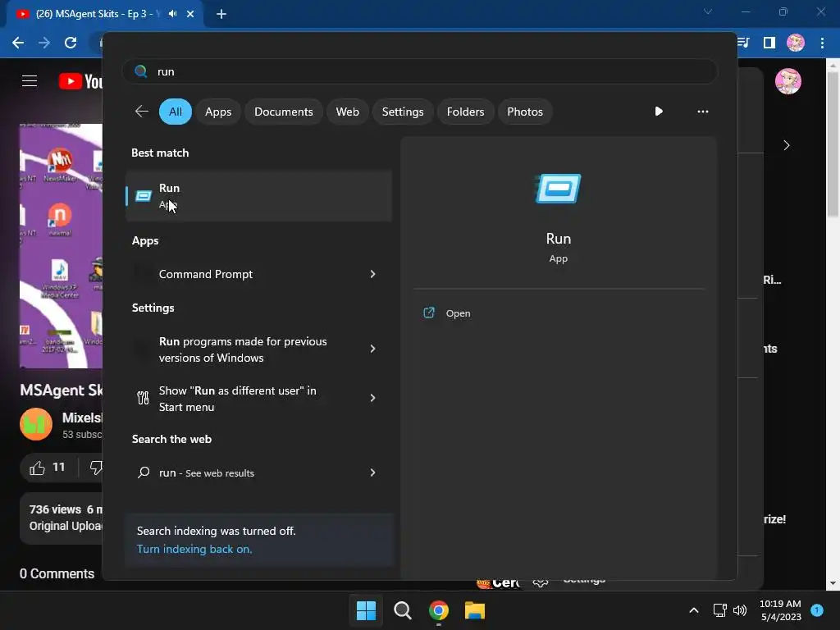Open Chrome three-dot menu
The height and width of the screenshot is (630, 840).
click(x=822, y=43)
